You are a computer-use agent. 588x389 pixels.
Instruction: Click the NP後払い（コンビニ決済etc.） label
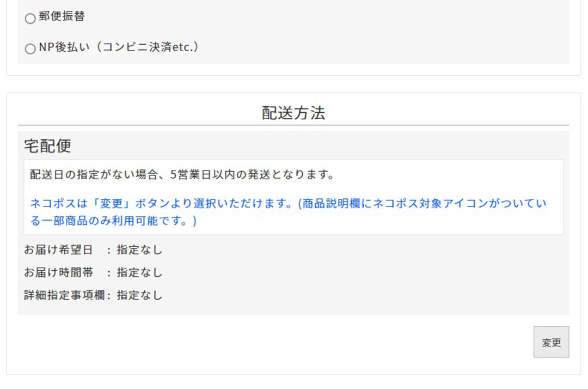119,47
